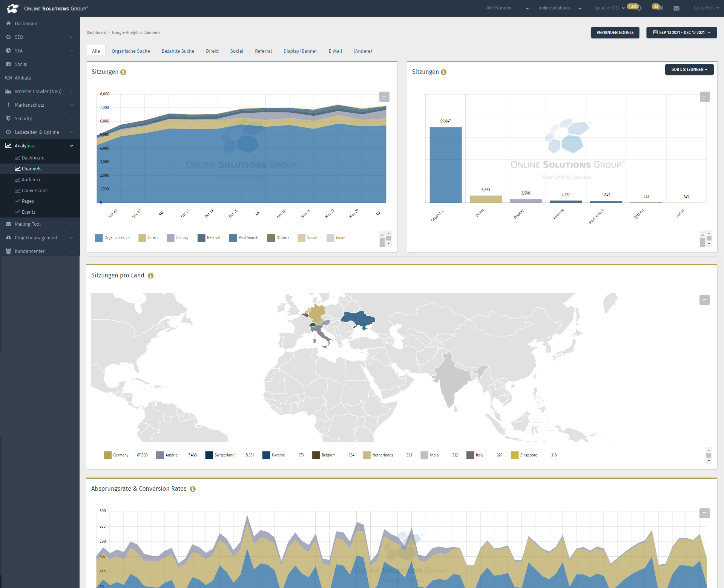Toggle the Germany country legend entry
The image size is (724, 588).
point(117,455)
